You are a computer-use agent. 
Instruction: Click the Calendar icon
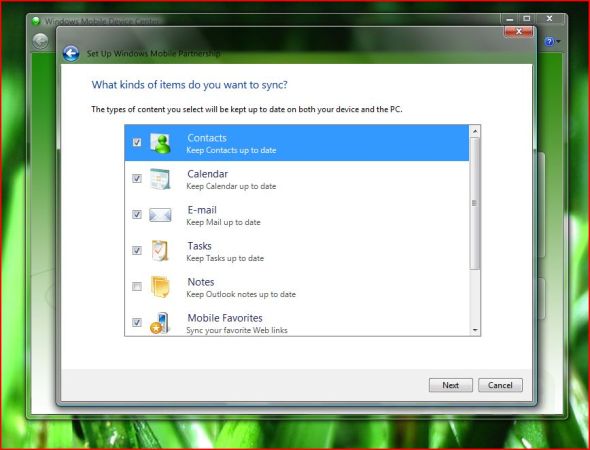[x=160, y=179]
